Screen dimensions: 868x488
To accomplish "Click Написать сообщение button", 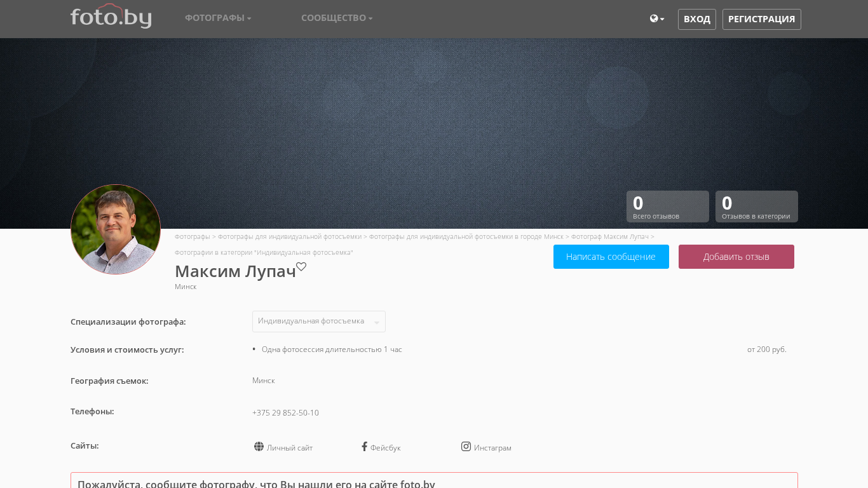I will coord(611,257).
